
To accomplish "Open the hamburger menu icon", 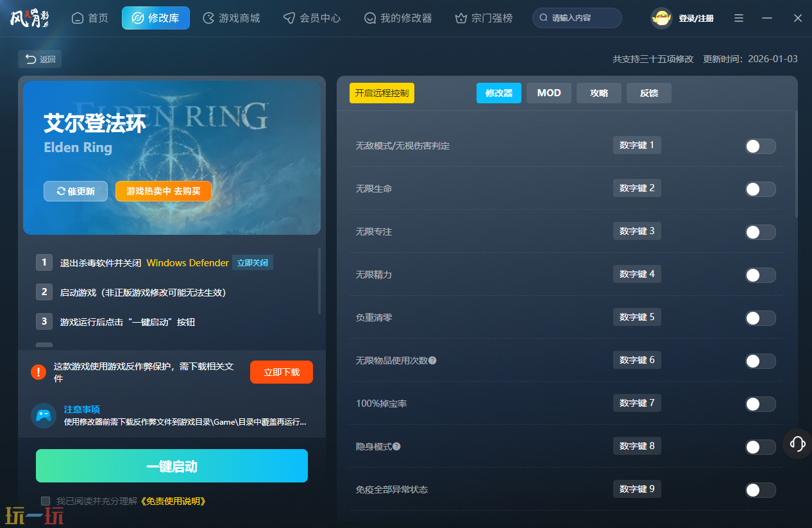I will coord(739,18).
